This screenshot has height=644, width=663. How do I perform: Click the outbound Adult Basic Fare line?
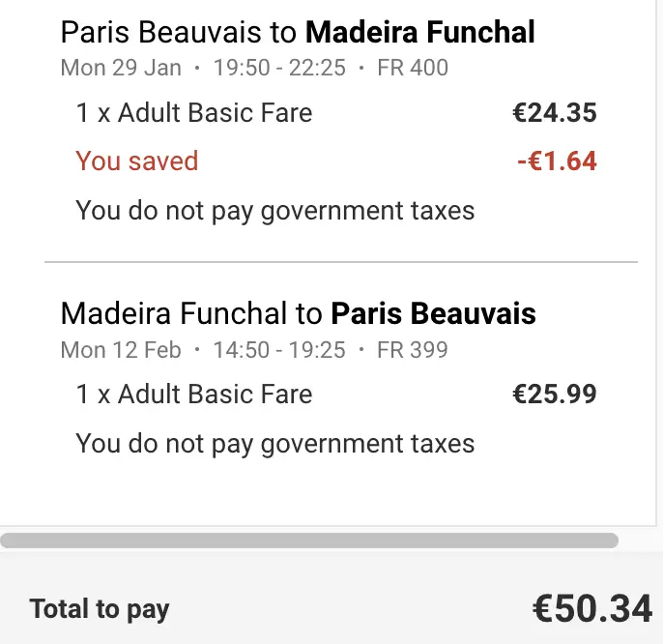click(194, 113)
